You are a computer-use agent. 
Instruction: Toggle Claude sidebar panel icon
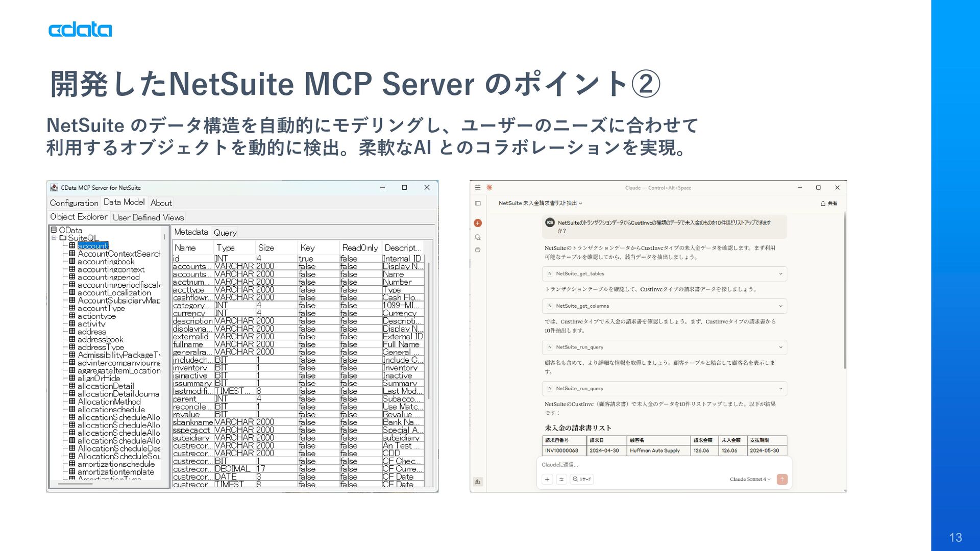coord(478,203)
